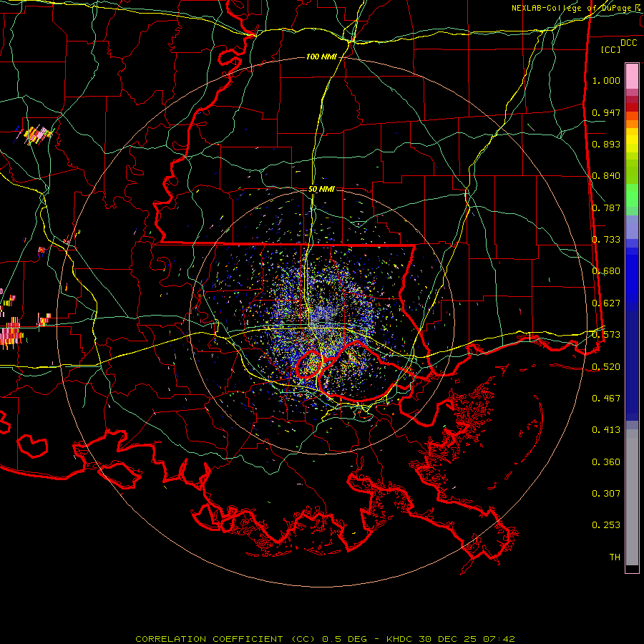Click the [CC] legend label

611,49
